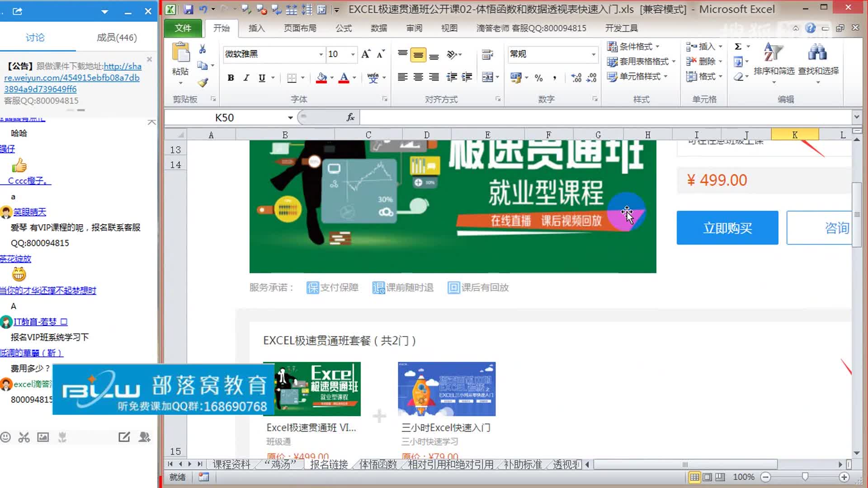This screenshot has height=488, width=868.
Task: Click the screenshot scissors icon in chat
Action: tap(24, 437)
